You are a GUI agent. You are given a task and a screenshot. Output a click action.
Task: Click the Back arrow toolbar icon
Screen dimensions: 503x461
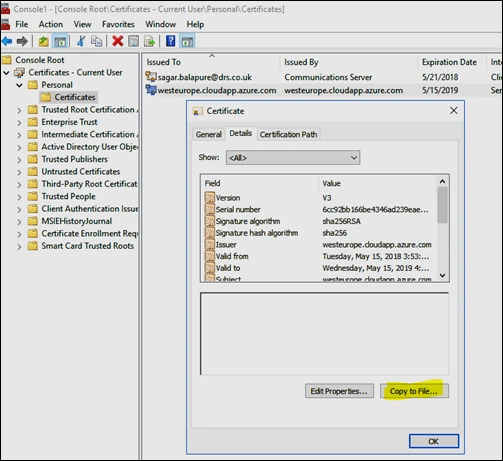click(7, 41)
